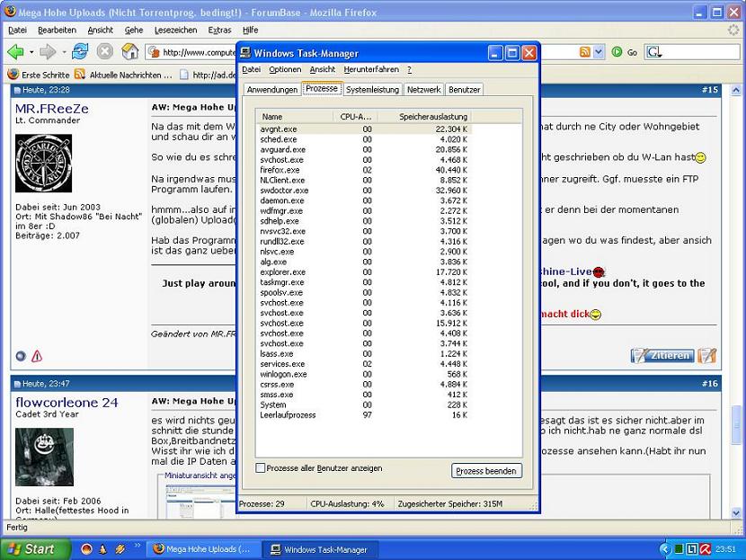Open Firefox home page icon
The height and width of the screenshot is (560, 746).
click(x=130, y=51)
